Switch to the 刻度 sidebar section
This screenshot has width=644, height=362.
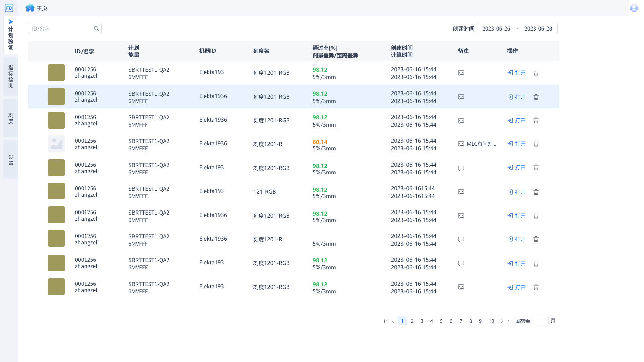tap(10, 118)
